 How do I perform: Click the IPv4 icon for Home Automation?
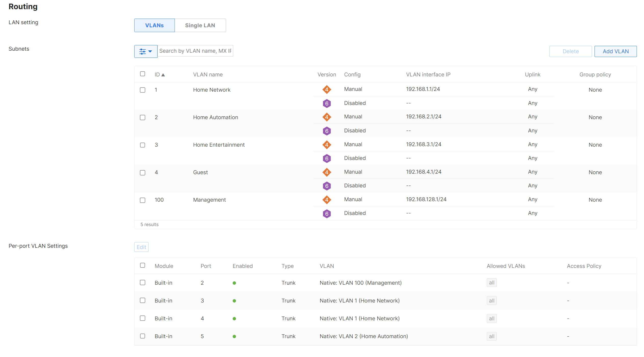click(327, 117)
